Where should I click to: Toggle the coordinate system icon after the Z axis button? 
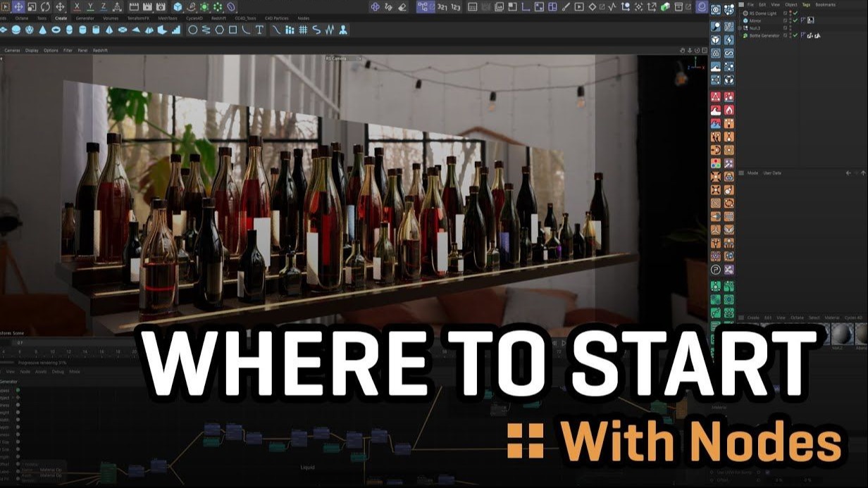pos(117,6)
